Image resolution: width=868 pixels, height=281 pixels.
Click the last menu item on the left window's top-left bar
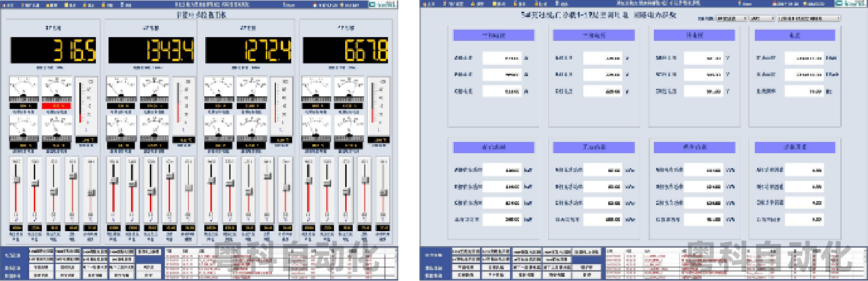126,5
